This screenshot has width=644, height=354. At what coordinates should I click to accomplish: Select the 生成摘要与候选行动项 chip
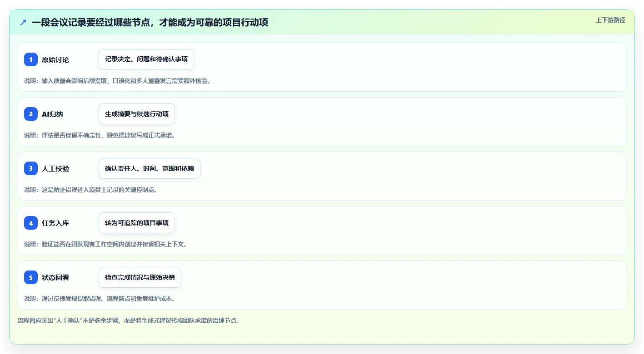137,114
